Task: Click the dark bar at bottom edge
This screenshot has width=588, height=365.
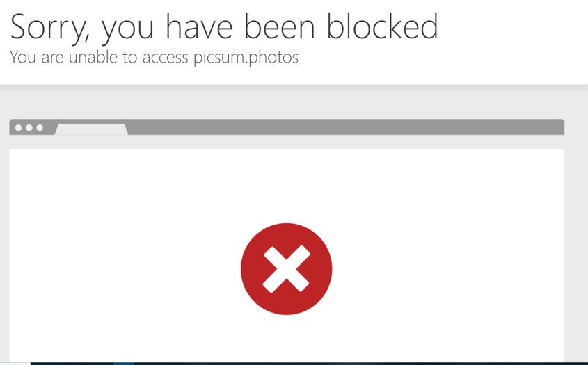Action: coord(309,364)
